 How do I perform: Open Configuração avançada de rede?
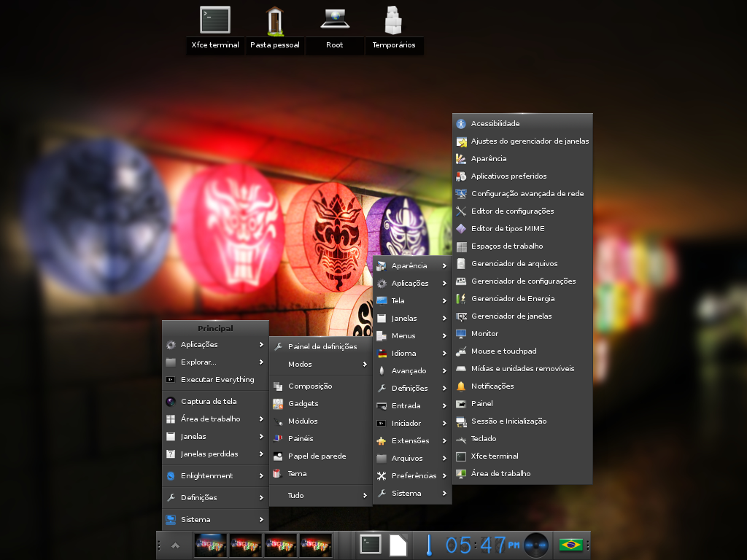point(522,194)
